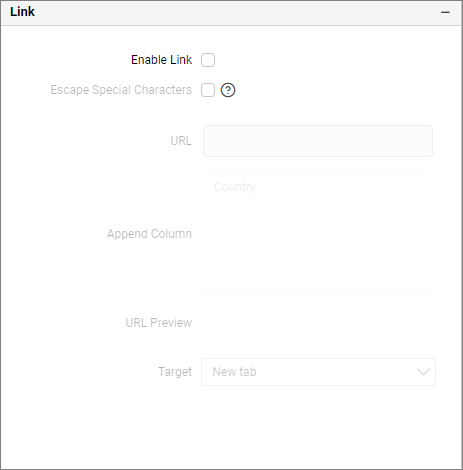This screenshot has width=463, height=470.
Task: Click the Target label text
Action: pyautogui.click(x=175, y=372)
